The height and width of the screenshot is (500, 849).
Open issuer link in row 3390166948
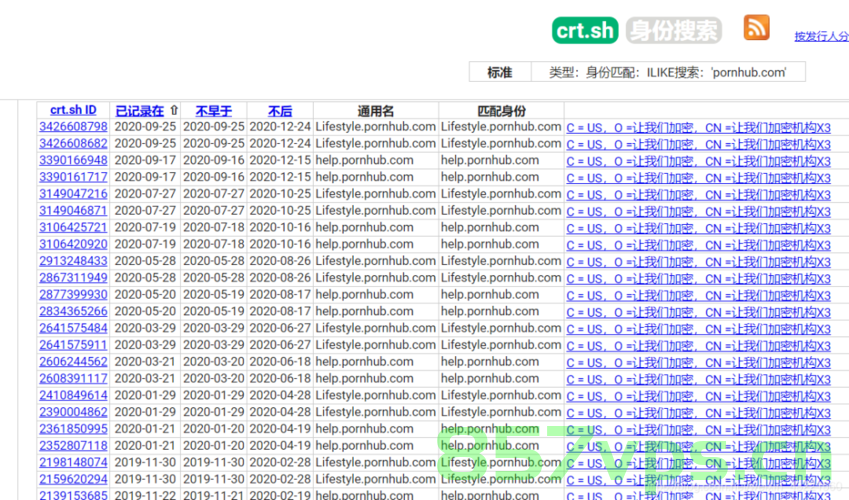pyautogui.click(x=698, y=161)
